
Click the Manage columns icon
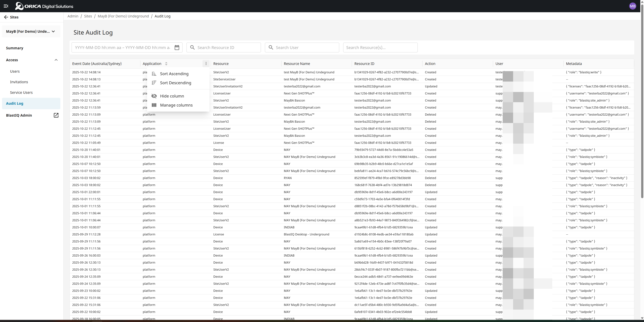(154, 105)
